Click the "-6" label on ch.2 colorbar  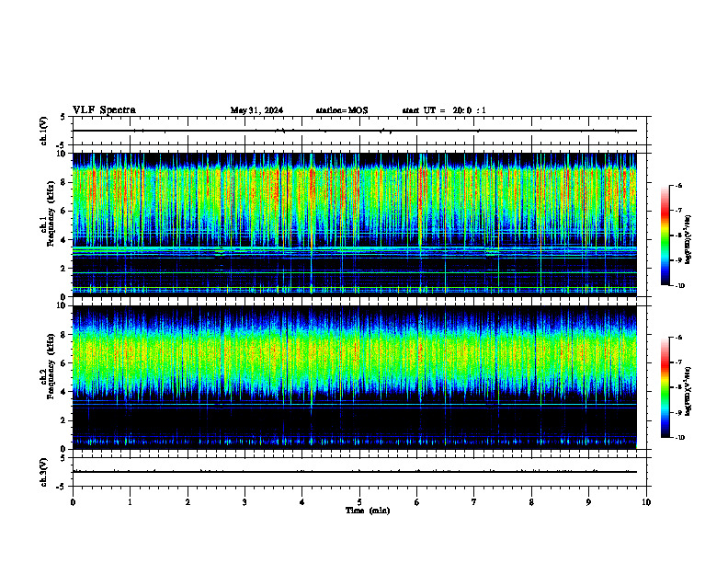(678, 338)
